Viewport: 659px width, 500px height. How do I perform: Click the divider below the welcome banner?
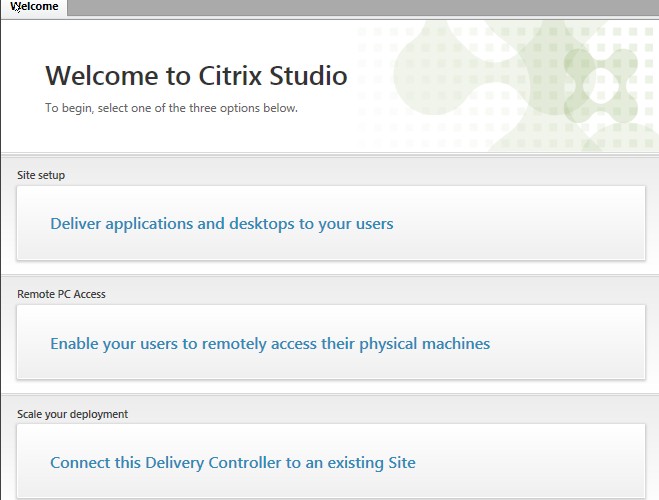point(330,154)
